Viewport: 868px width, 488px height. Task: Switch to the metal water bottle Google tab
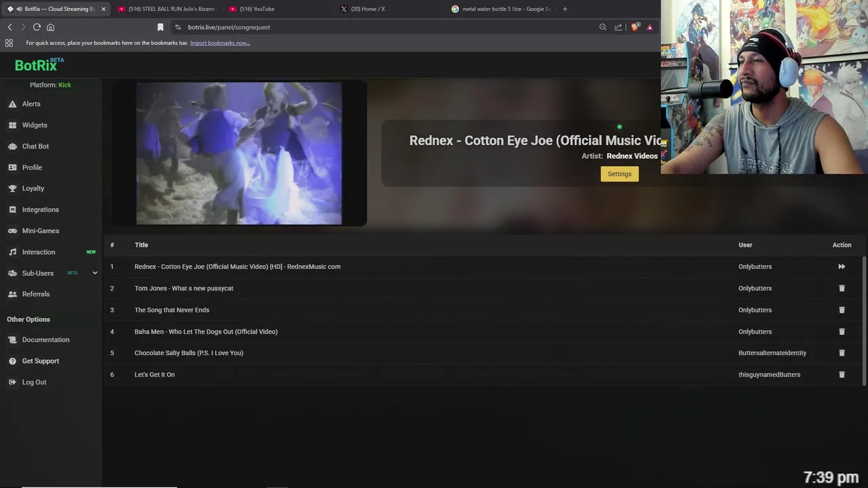point(500,9)
